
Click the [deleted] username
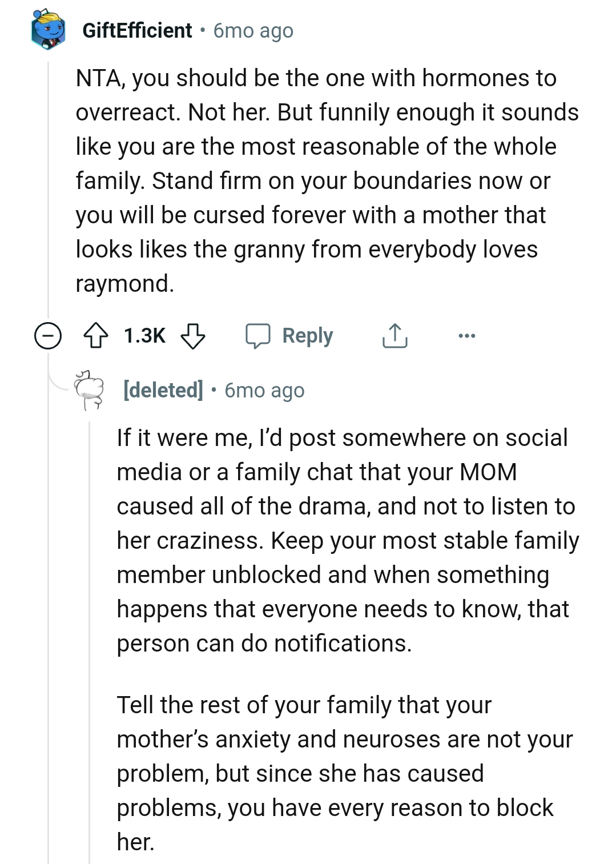point(163,391)
